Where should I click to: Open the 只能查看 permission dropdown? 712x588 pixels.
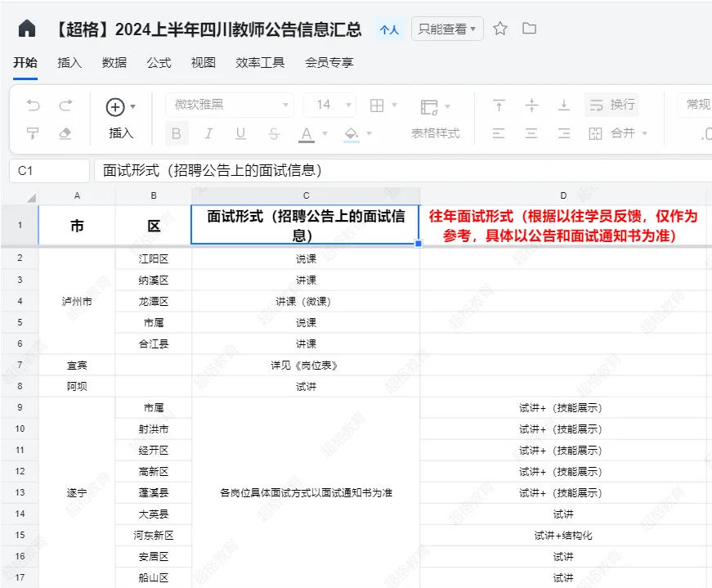pos(446,27)
